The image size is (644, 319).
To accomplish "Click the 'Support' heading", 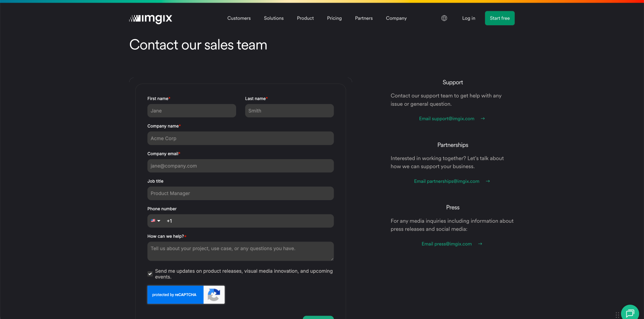I will tap(453, 82).
